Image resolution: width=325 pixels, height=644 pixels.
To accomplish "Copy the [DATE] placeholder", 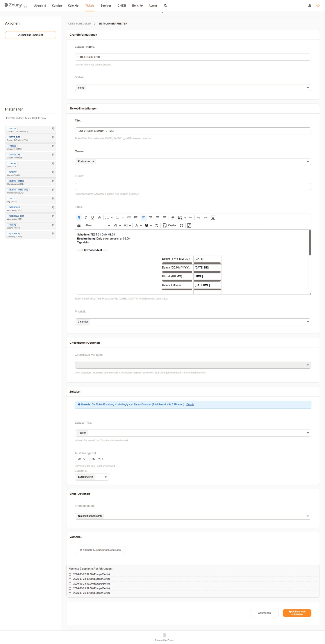I will tap(53, 128).
